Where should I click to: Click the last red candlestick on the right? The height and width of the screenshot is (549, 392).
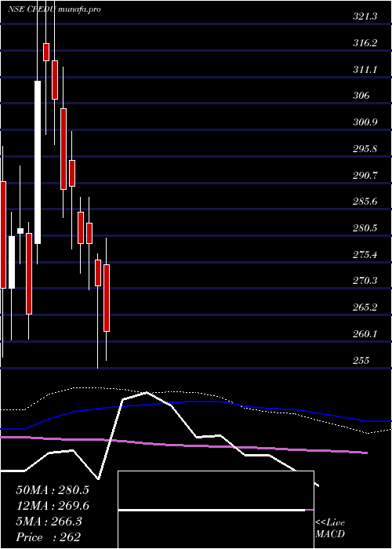107,298
